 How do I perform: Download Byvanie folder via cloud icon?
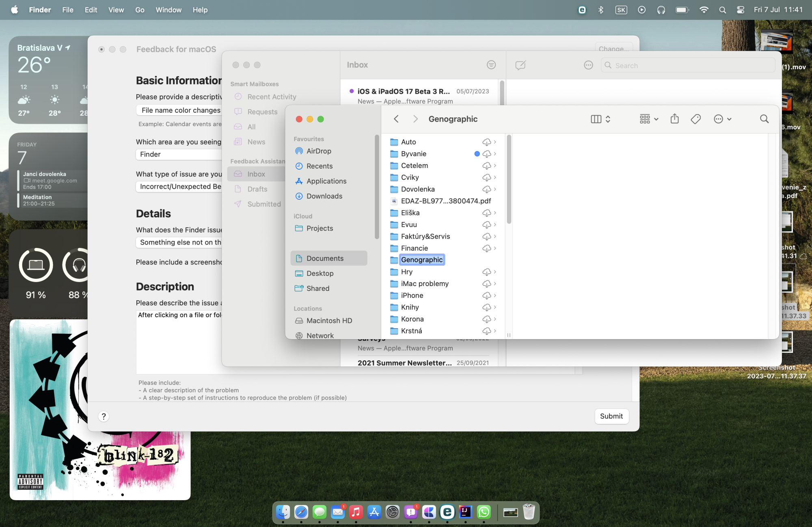click(486, 154)
